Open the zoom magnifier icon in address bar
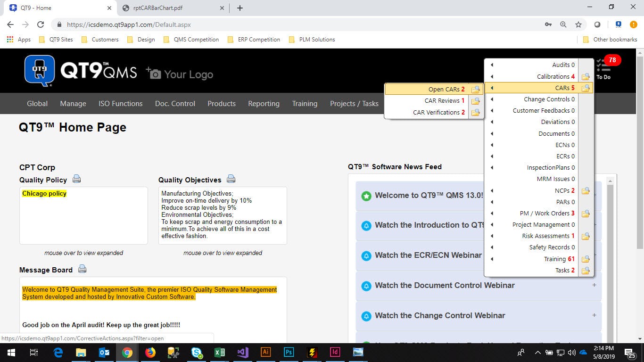 click(x=563, y=25)
